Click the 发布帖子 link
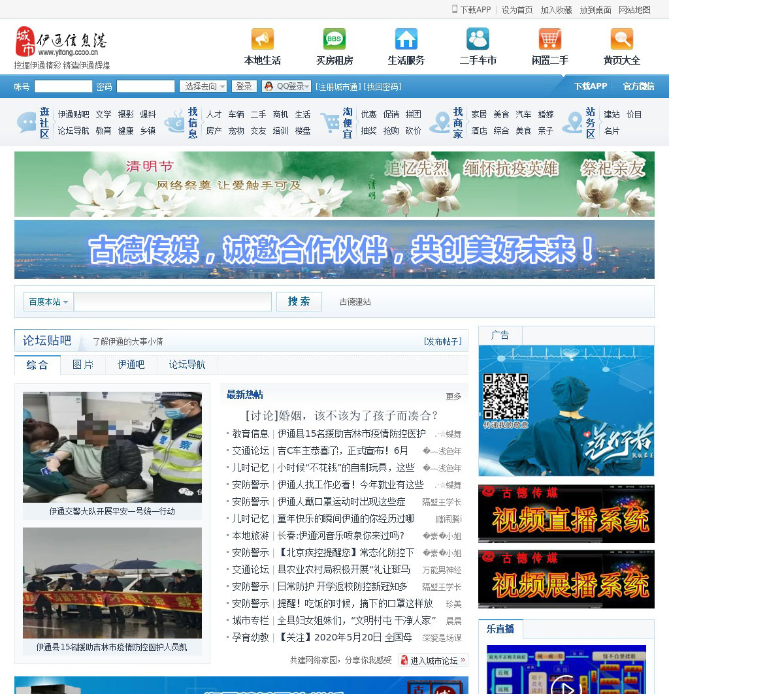This screenshot has width=784, height=694. click(x=443, y=341)
